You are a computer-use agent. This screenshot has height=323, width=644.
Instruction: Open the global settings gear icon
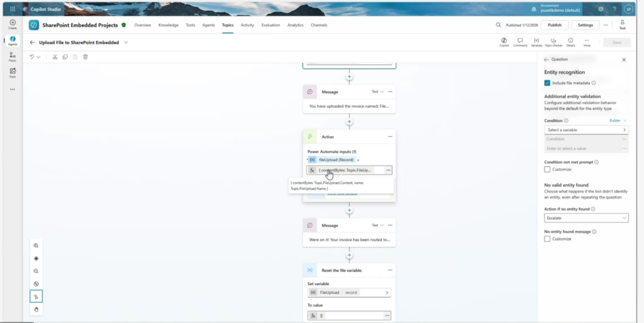601,9
